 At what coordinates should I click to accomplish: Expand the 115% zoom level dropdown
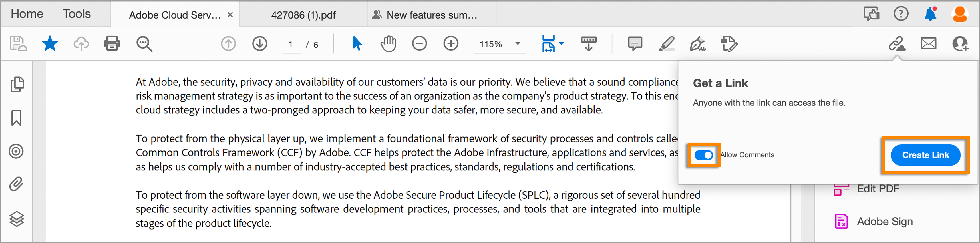(518, 44)
